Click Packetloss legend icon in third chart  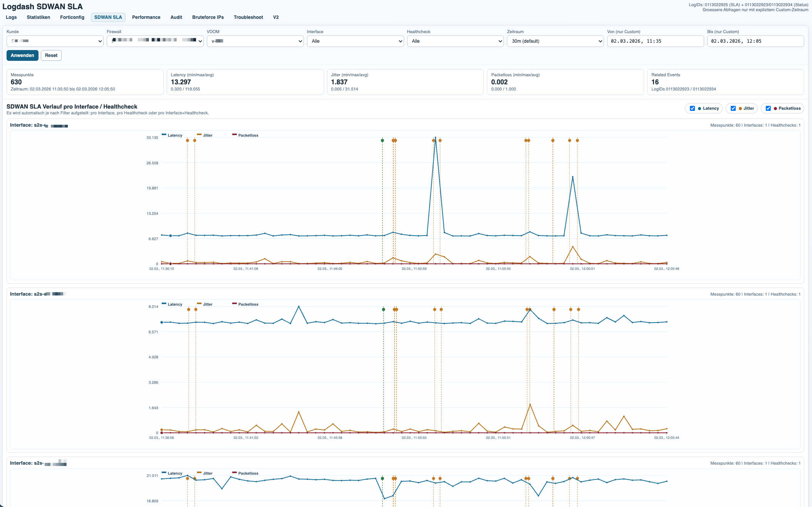point(234,473)
